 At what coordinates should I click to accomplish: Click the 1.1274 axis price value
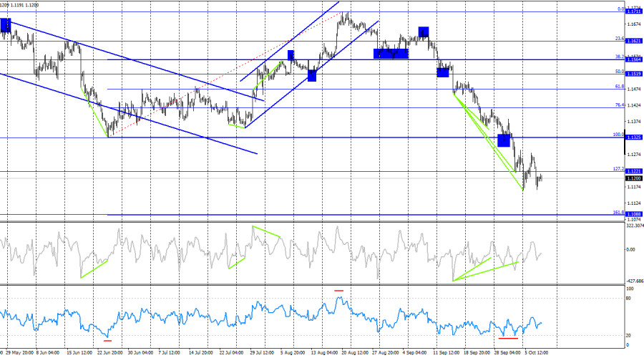634,155
